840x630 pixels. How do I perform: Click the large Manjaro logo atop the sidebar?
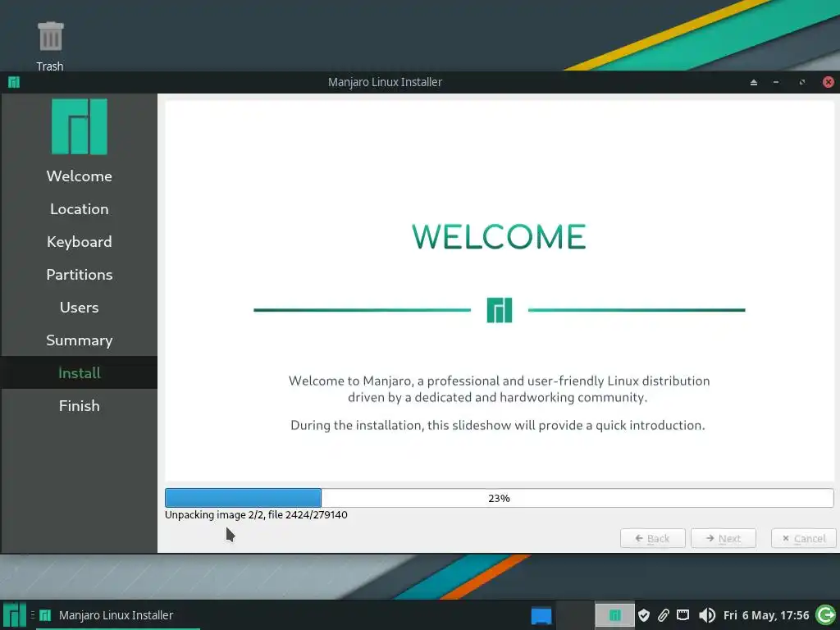coord(80,126)
